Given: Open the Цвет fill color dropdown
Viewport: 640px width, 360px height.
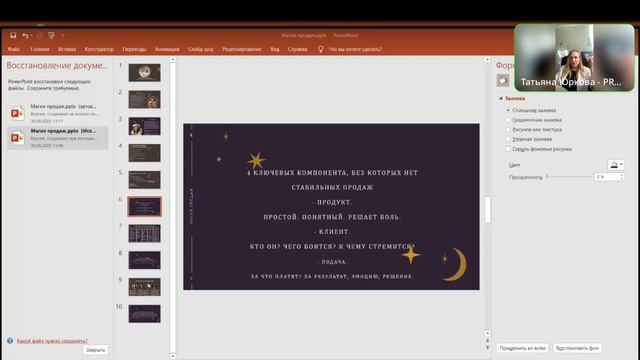Looking at the screenshot, I should [x=616, y=165].
